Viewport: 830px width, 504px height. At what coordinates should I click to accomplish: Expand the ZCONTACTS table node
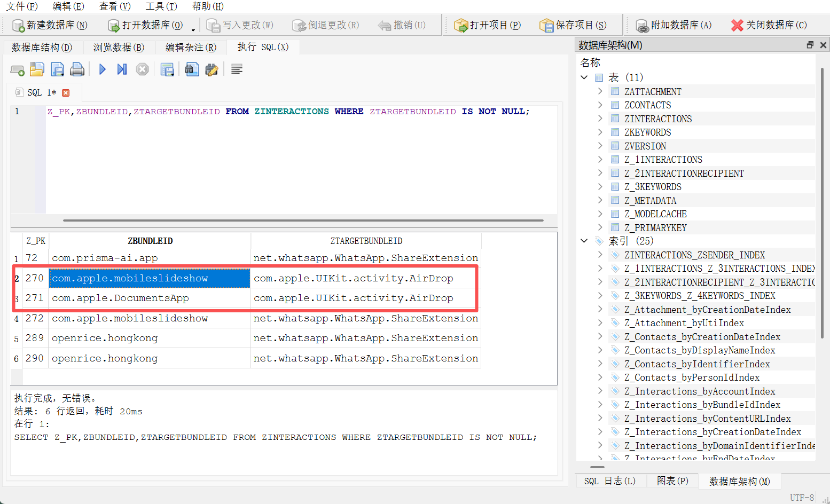pos(600,105)
